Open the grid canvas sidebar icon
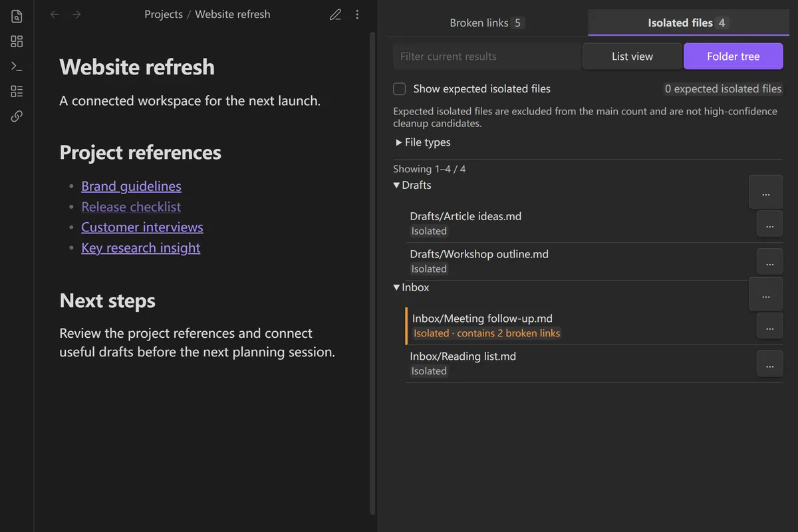Viewport: 798px width, 532px height. (x=17, y=41)
